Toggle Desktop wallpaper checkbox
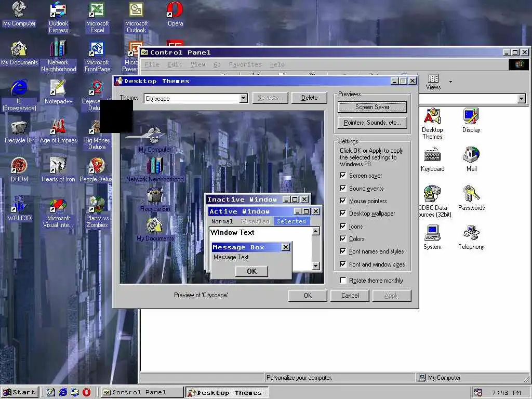This screenshot has width=532, height=399. (343, 214)
